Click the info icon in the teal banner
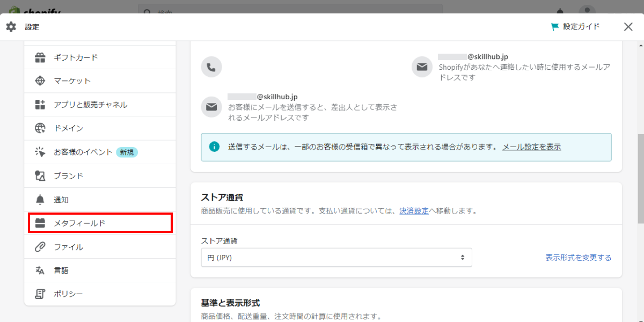The width and height of the screenshot is (644, 322). (x=214, y=147)
